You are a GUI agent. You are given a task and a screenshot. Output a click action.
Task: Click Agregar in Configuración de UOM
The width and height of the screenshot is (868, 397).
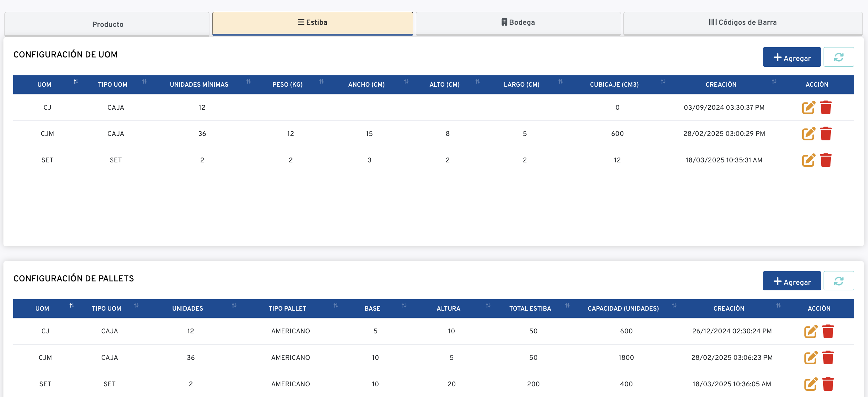tap(792, 57)
